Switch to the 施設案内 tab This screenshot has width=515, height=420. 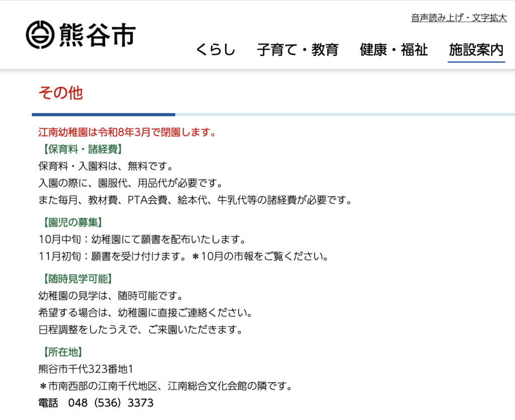(x=476, y=50)
